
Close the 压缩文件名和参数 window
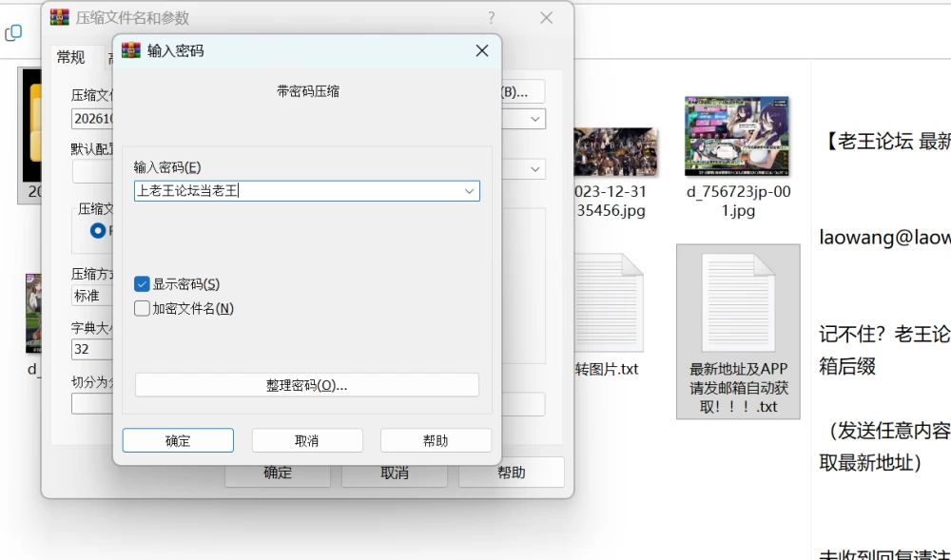547,18
